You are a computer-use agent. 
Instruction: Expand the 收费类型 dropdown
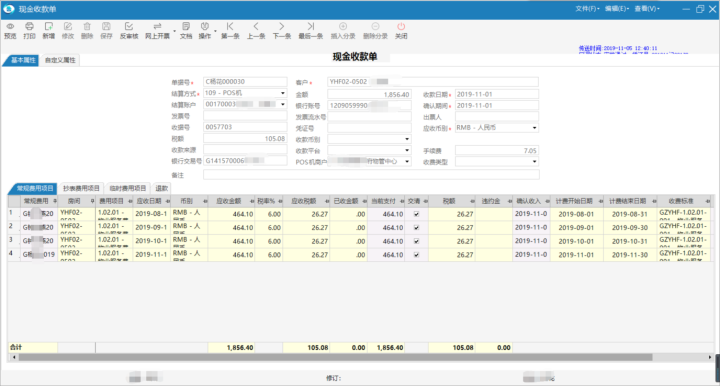pos(534,162)
